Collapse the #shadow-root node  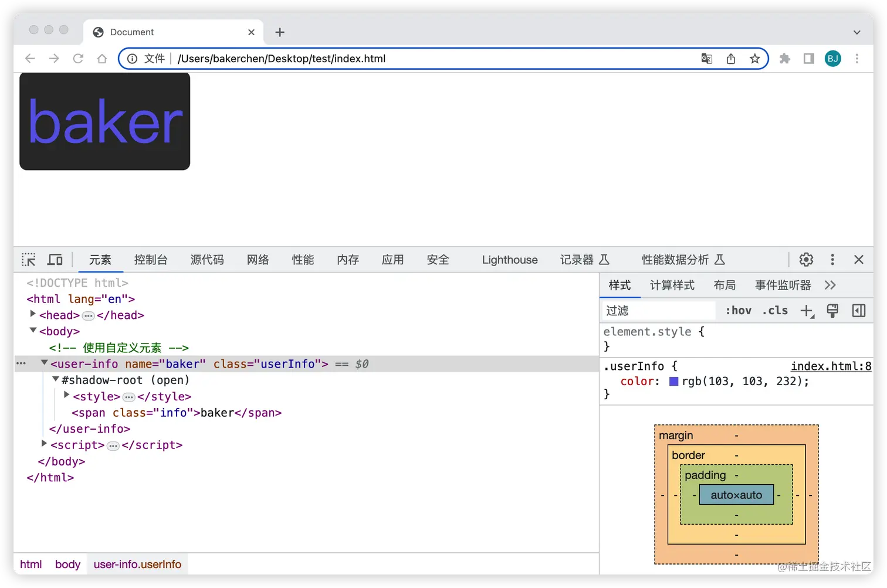(x=56, y=379)
